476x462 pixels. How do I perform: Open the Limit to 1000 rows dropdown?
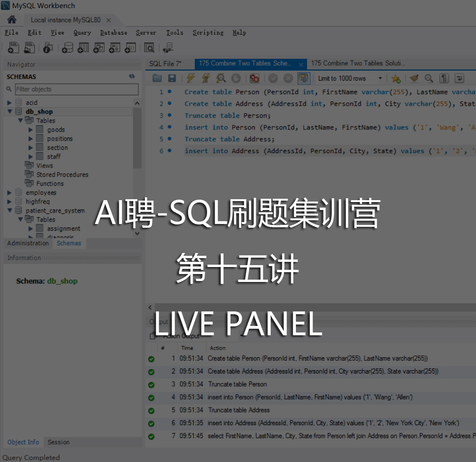pyautogui.click(x=380, y=78)
